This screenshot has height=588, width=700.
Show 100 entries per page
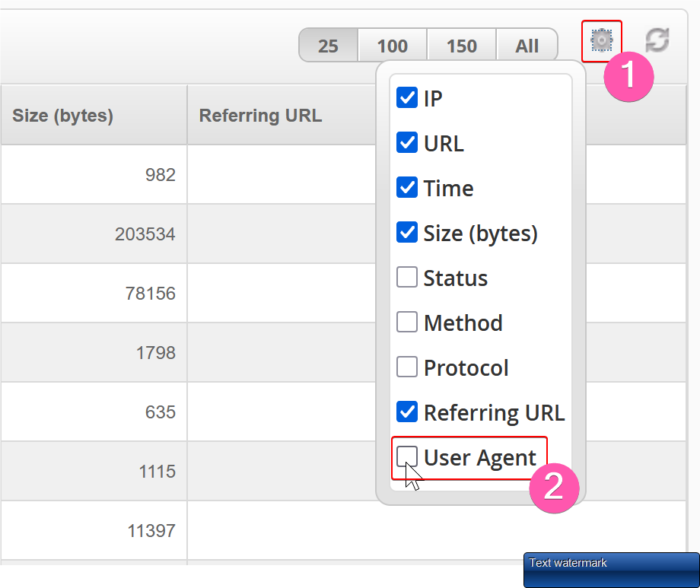click(x=393, y=46)
